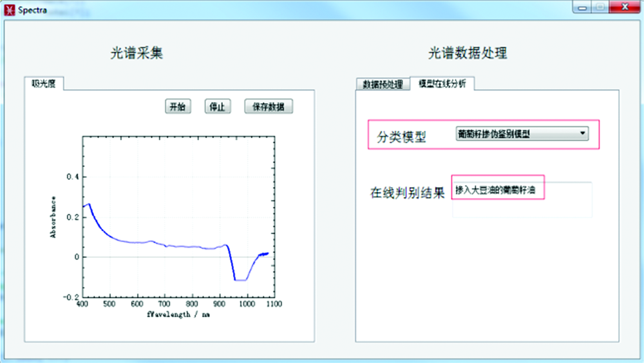The image size is (644, 363).
Task: Click the Absorbance y-axis label
Action: click(54, 217)
